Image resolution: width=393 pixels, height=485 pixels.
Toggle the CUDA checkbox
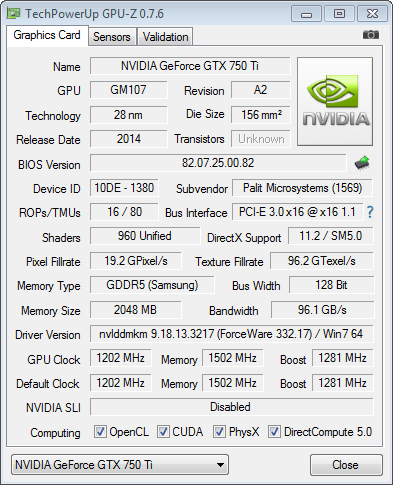[163, 431]
